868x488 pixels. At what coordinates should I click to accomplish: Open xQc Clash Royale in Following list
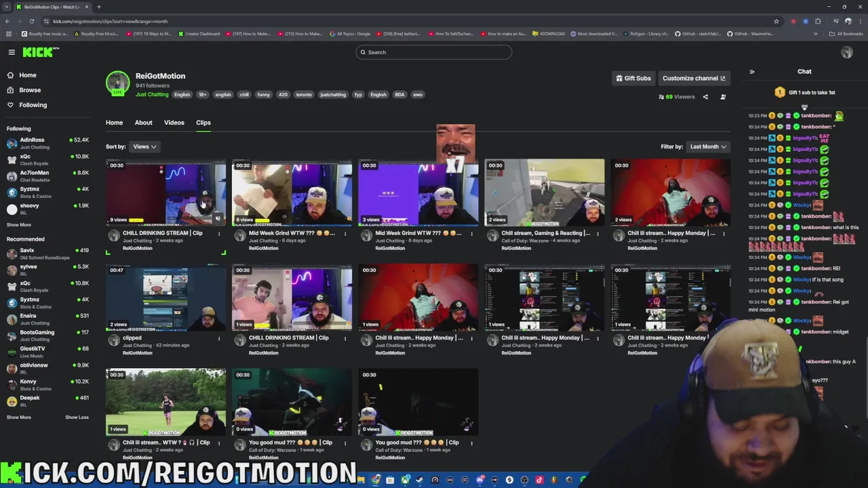(x=47, y=159)
